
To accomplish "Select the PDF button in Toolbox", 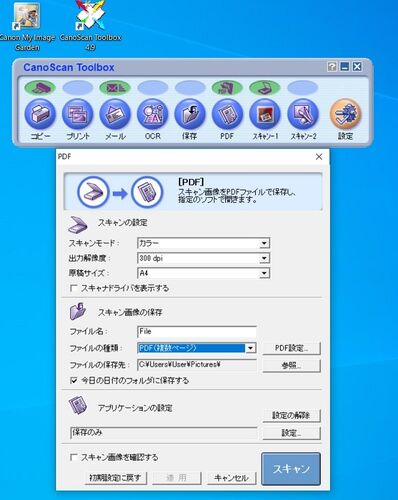I will coord(227,114).
